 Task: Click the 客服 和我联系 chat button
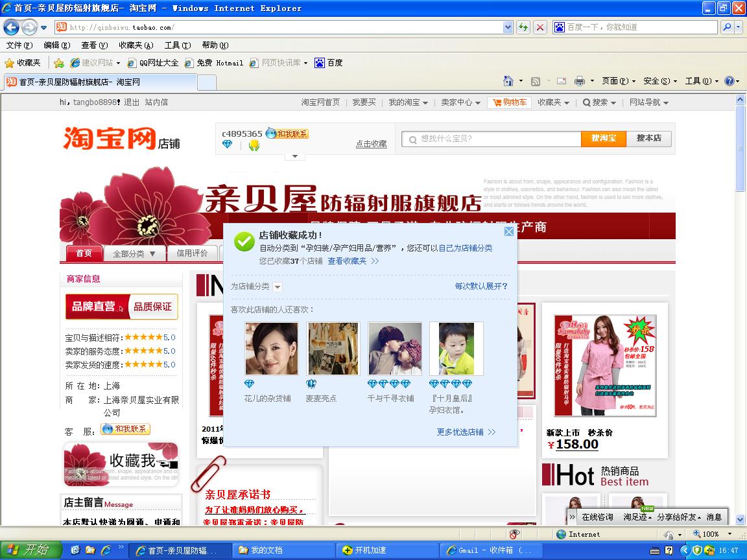[126, 429]
